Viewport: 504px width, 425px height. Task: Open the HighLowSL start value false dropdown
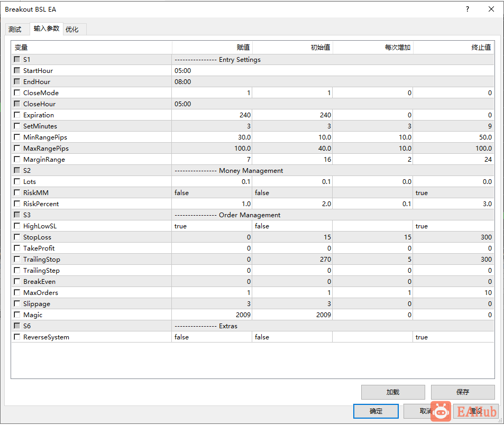[292, 226]
